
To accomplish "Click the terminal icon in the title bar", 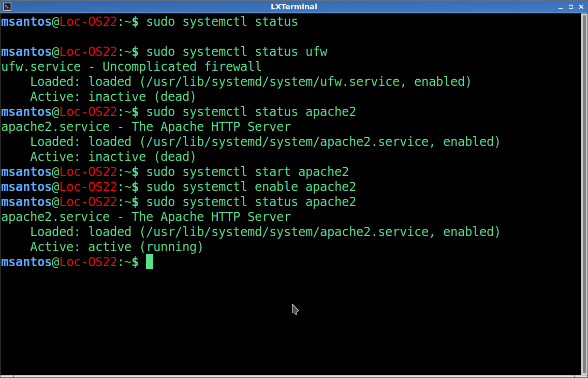I will point(7,7).
